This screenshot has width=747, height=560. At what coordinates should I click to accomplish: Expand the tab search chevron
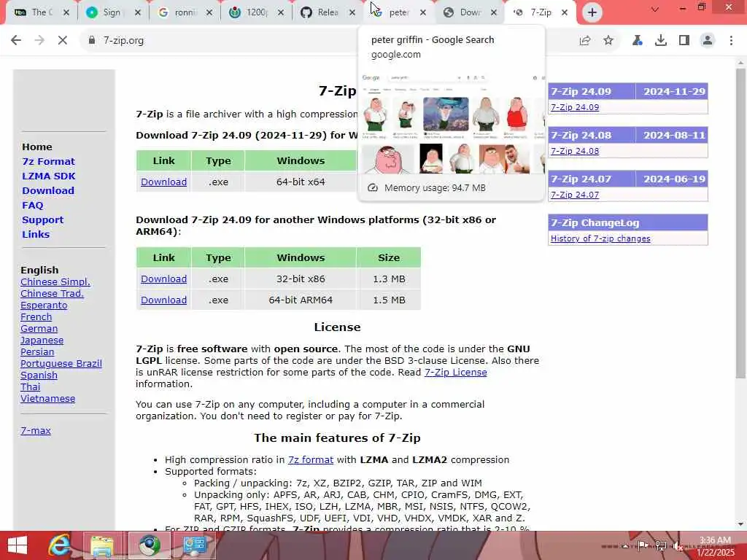[655, 9]
